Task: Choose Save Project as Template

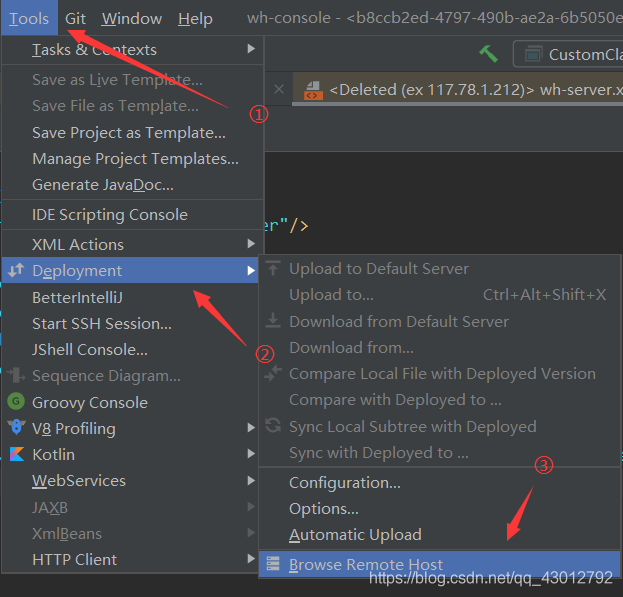Action: [x=132, y=133]
